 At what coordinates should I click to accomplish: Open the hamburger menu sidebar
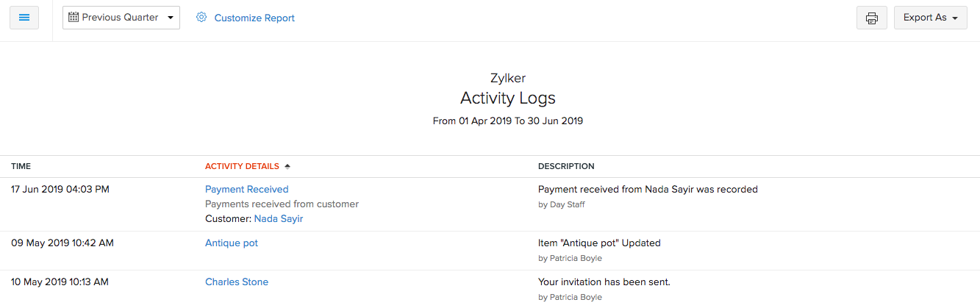tap(24, 18)
